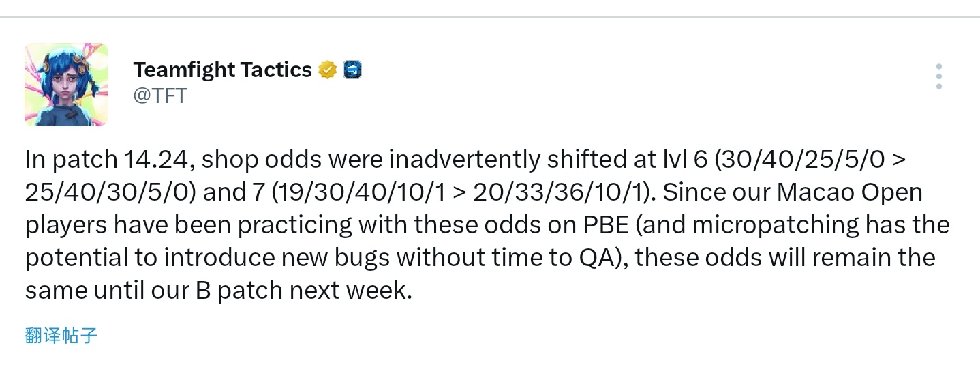This screenshot has width=980, height=380.
Task: Click the Teamfight Tactics display name
Action: pos(223,70)
